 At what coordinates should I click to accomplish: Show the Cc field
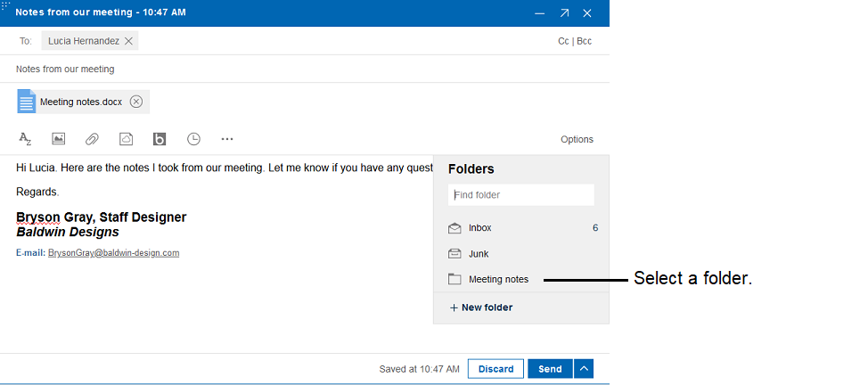pos(563,41)
